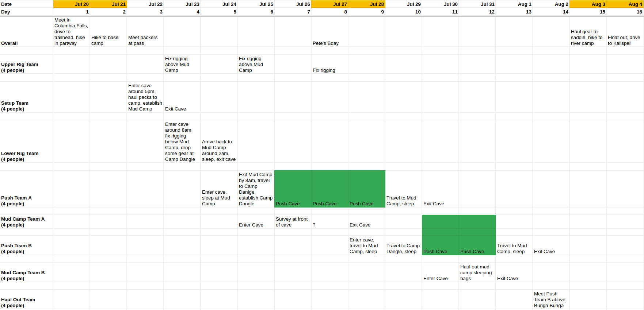This screenshot has width=644, height=310.
Task: Select Setup Team 'Exit Cave' cell
Action: click(x=182, y=97)
